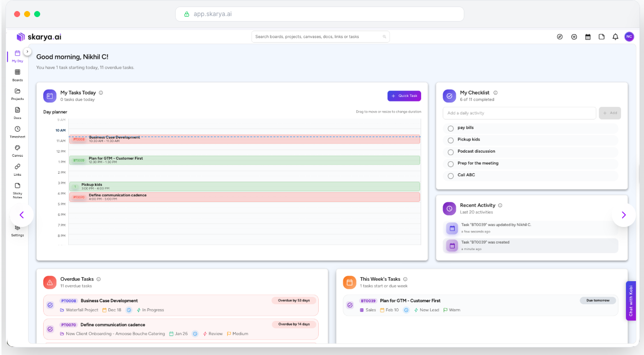Open Canvas from the sidebar

point(18,151)
